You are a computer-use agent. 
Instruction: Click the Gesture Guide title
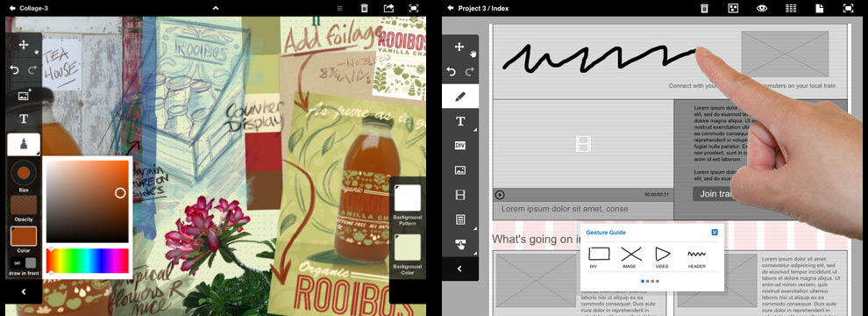(x=606, y=233)
